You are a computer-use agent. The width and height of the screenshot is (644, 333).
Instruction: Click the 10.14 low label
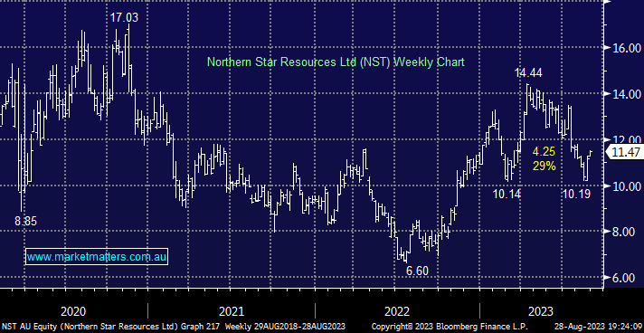point(507,194)
